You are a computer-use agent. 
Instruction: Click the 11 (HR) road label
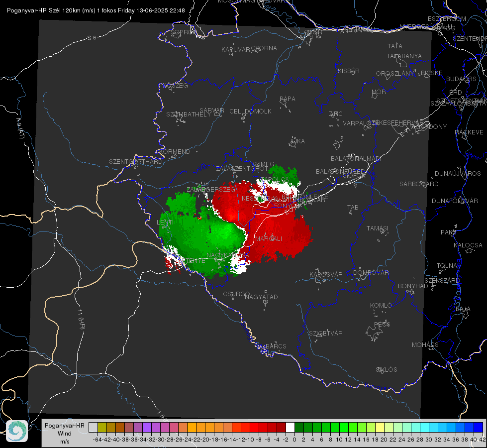pyautogui.click(x=81, y=319)
